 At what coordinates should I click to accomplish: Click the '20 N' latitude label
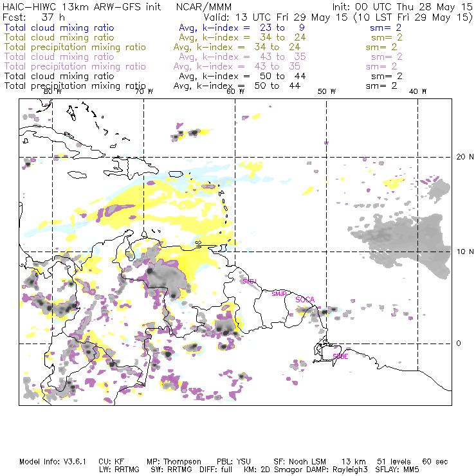coord(465,157)
